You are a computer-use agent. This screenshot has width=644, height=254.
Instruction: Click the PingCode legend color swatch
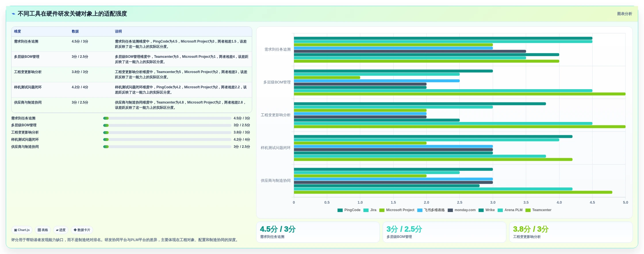[340, 210]
